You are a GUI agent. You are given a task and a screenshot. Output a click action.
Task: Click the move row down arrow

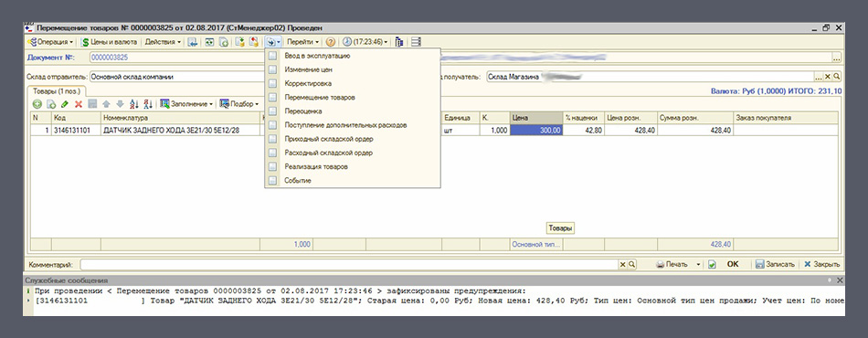120,104
